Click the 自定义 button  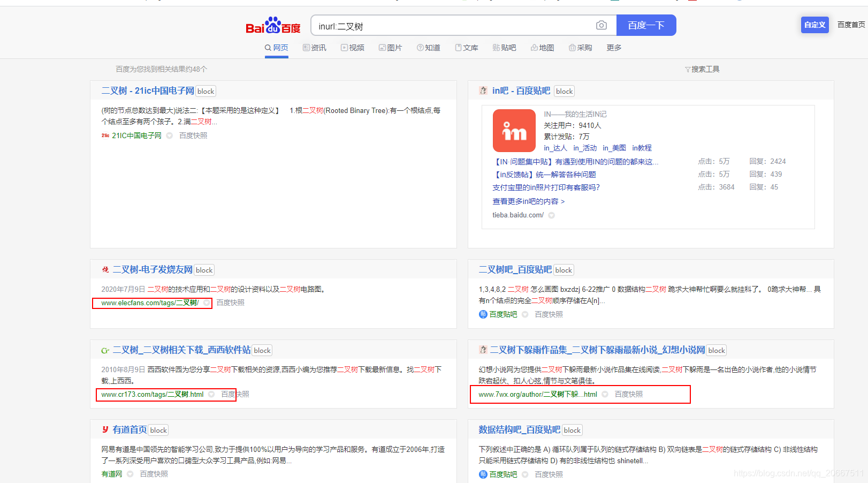pos(814,25)
